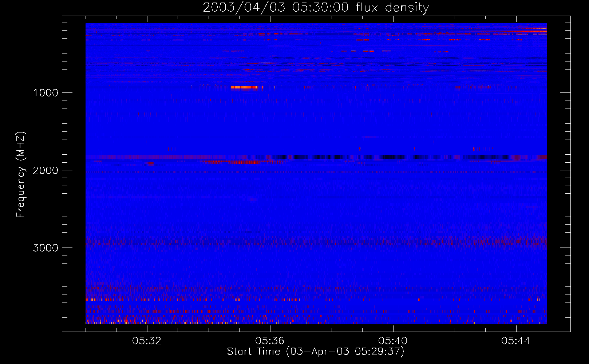Click the 2000 frequency tick label
Image resolution: width=589 pixels, height=364 pixels.
pyautogui.click(x=46, y=170)
